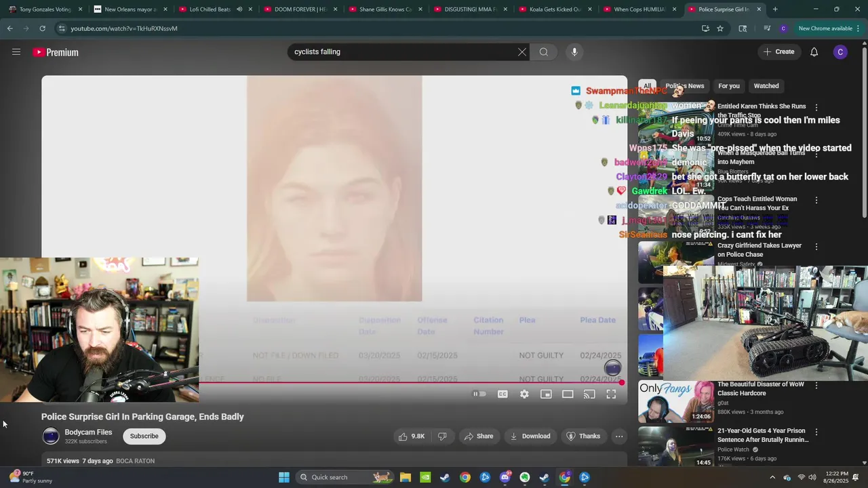Open player settings gear
The image size is (868, 488).
[x=524, y=394]
